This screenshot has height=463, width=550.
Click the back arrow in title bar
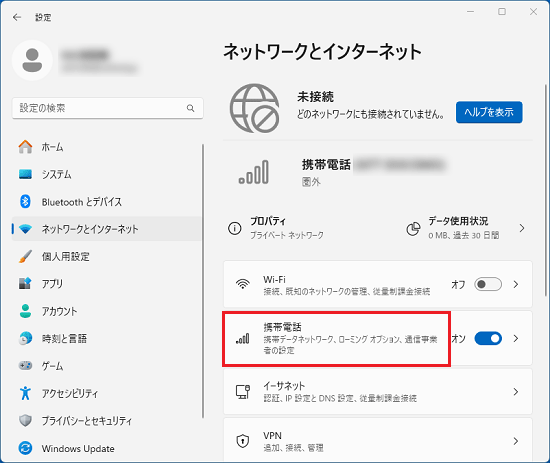pos(17,17)
